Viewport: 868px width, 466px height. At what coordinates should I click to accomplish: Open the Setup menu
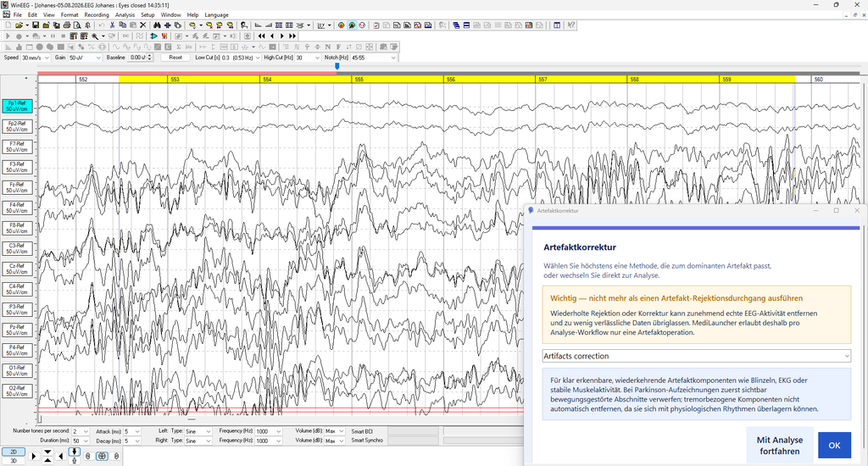click(147, 15)
